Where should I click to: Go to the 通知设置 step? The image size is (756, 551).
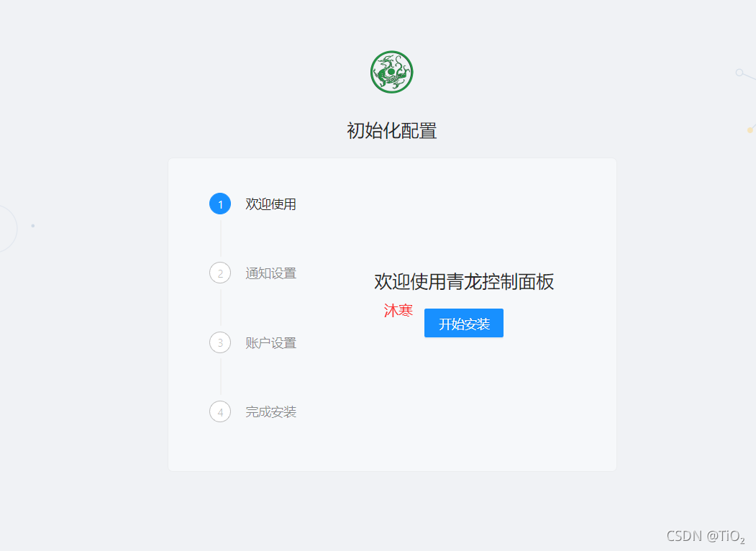pyautogui.click(x=270, y=273)
